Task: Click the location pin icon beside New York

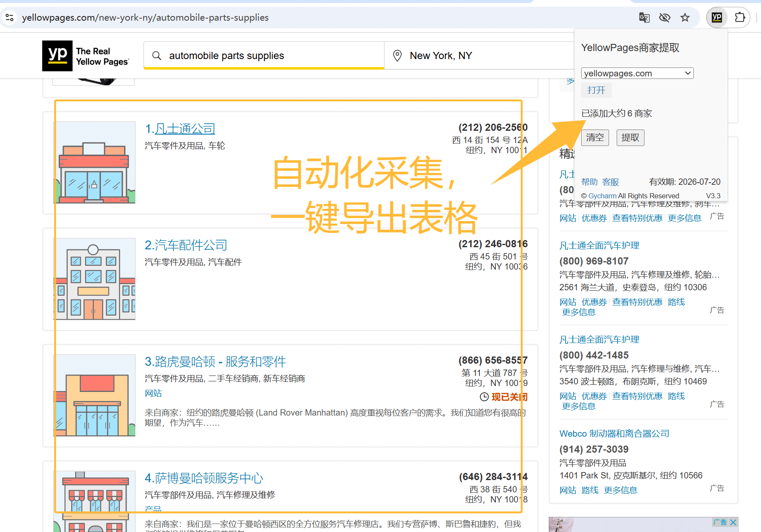Action: pos(397,56)
